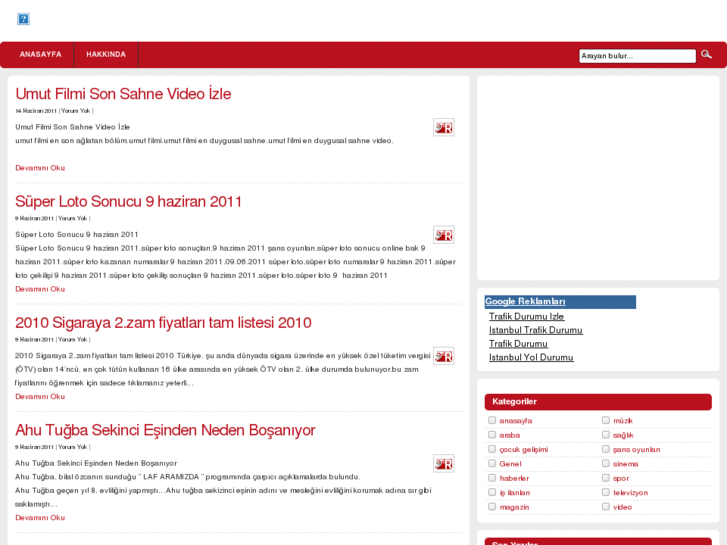Click the broken logo image icon
This screenshot has height=545, width=727.
click(23, 19)
